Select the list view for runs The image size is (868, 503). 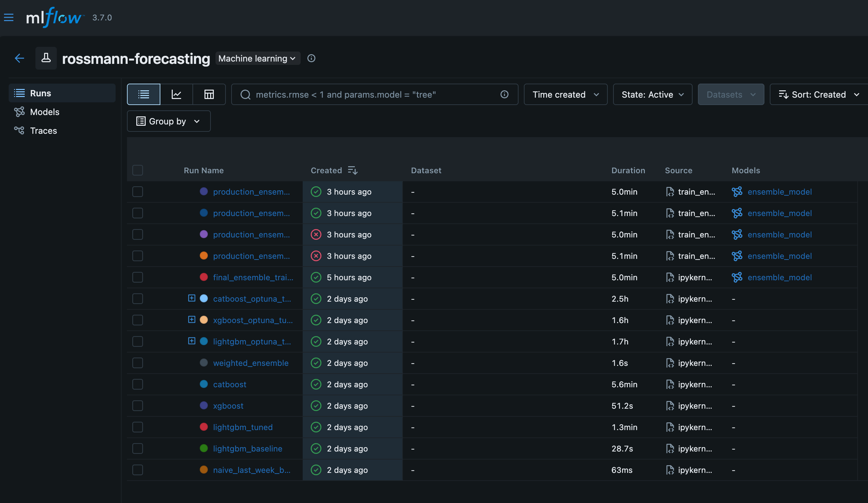click(x=143, y=94)
